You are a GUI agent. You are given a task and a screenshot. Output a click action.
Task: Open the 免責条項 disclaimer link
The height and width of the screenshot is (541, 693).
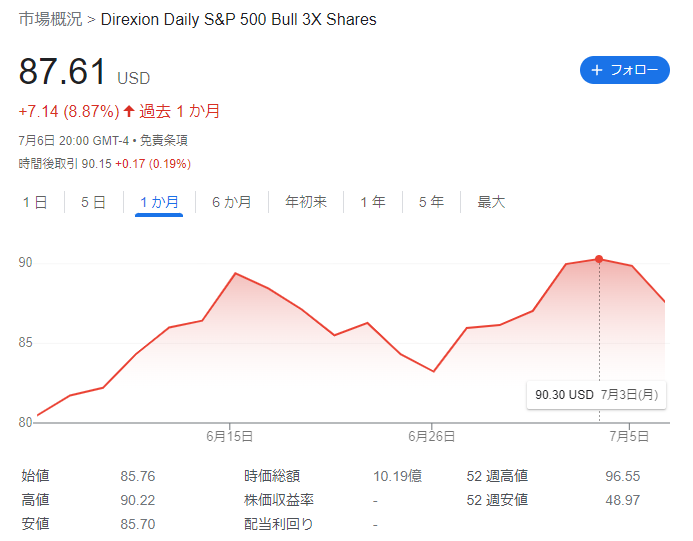coord(164,141)
